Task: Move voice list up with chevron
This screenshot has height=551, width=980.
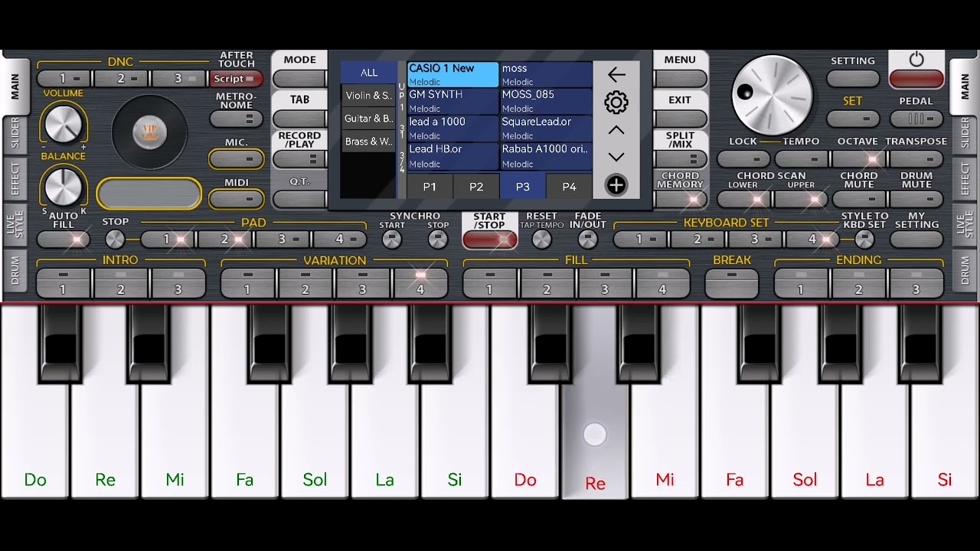Action: tap(616, 130)
